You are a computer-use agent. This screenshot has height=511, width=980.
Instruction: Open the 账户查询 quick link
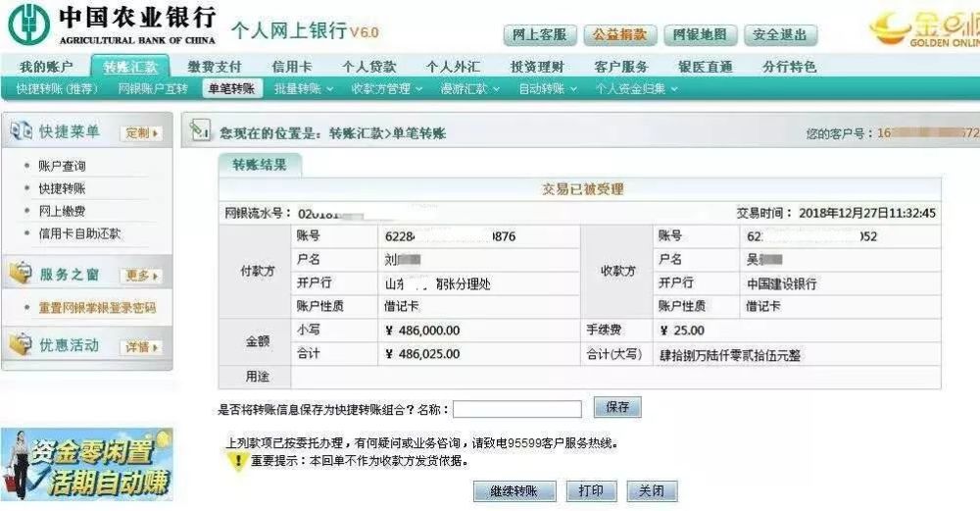pyautogui.click(x=62, y=166)
